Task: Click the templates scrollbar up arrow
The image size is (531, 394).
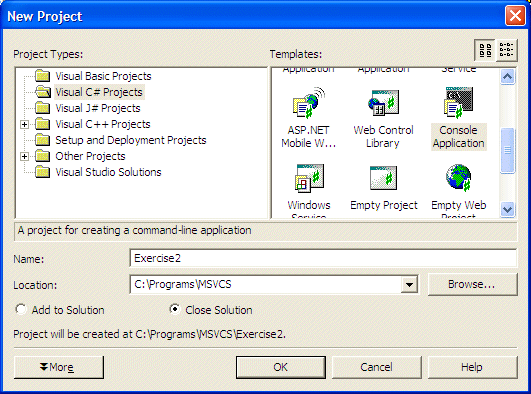Action: pyautogui.click(x=507, y=76)
